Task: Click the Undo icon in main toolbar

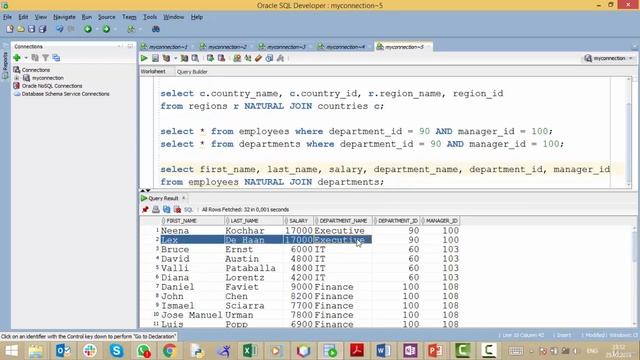Action: click(60, 29)
